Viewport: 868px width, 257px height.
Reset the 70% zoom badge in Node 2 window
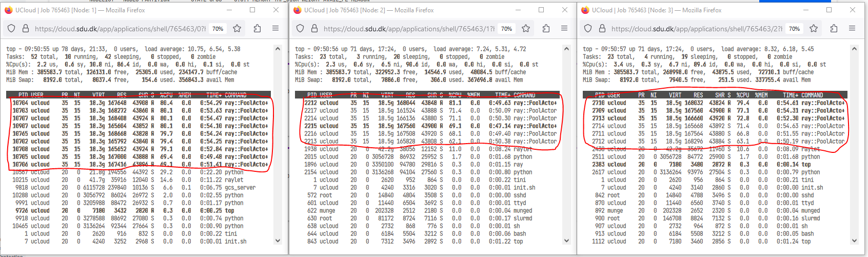pos(506,29)
